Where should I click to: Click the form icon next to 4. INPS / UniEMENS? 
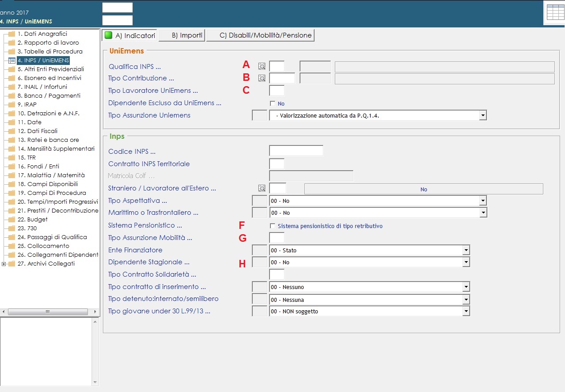[x=12, y=61]
